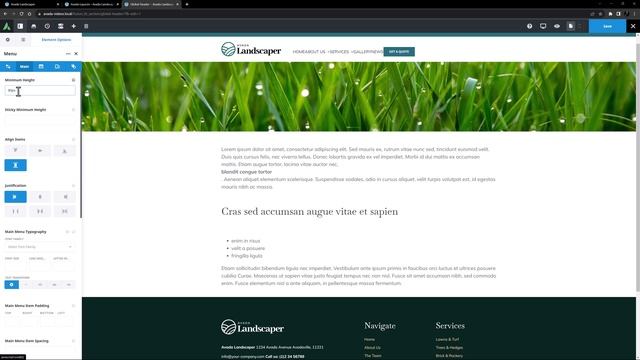Click the Sticky Minimum Height input field
This screenshot has width=640, height=360.
(40, 120)
